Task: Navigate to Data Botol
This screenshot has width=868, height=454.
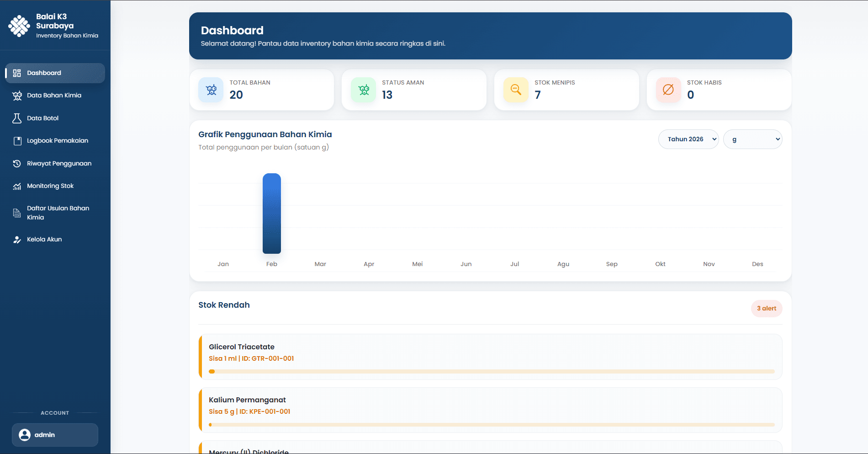Action: [x=55, y=118]
